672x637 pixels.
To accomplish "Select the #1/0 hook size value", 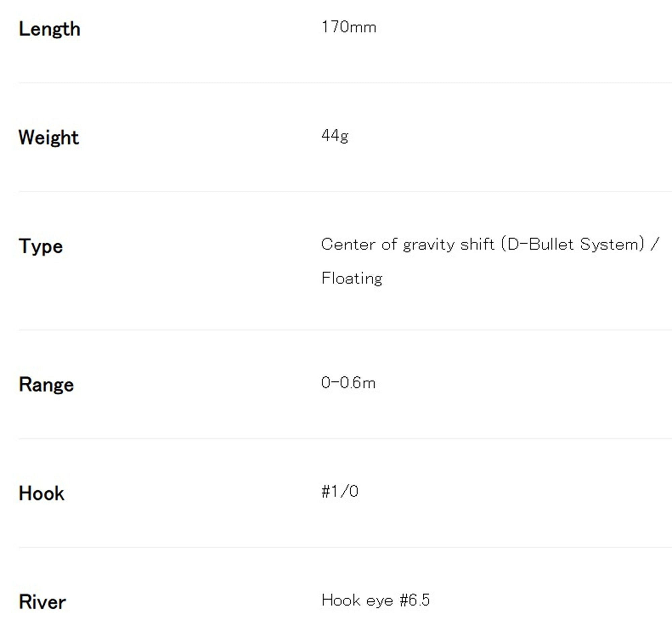I will click(x=340, y=492).
